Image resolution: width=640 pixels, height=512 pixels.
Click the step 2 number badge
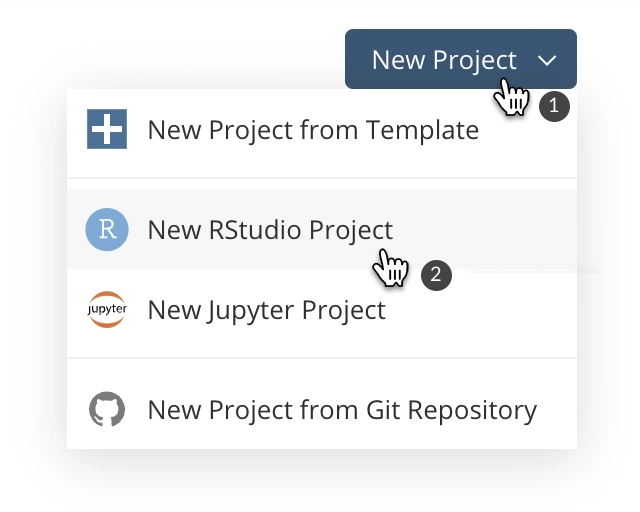436,275
